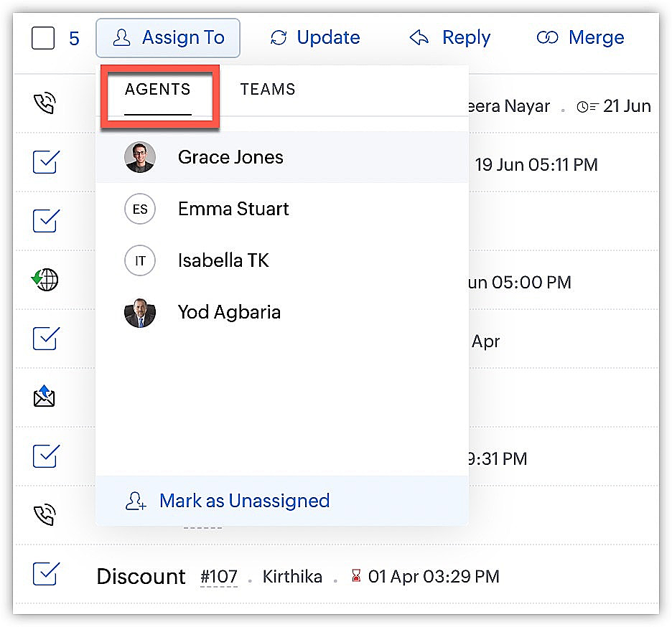Click the 21 Jun due date
The height and width of the screenshot is (627, 672).
(x=627, y=106)
